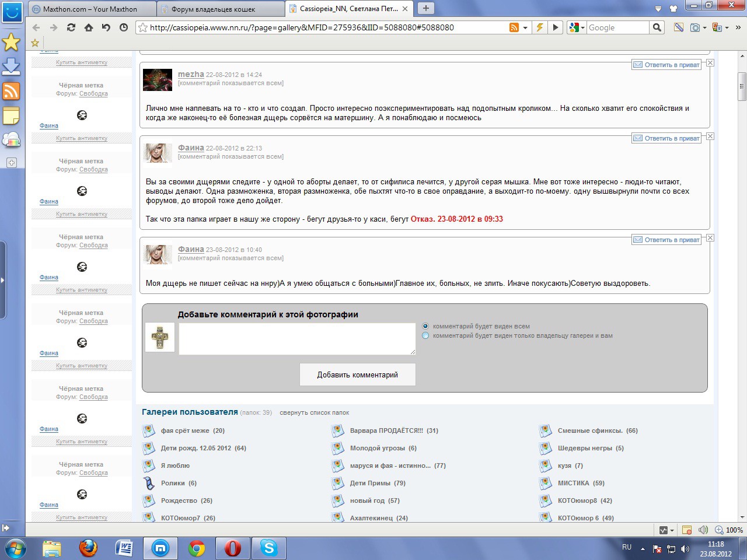Viewport: 747px width, 560px height.
Task: Open the home page icon
Action: pos(89,27)
